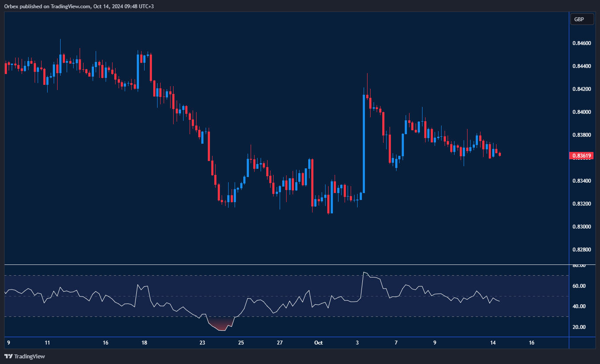Click the 20.00 RSI scale label

[x=579, y=327]
